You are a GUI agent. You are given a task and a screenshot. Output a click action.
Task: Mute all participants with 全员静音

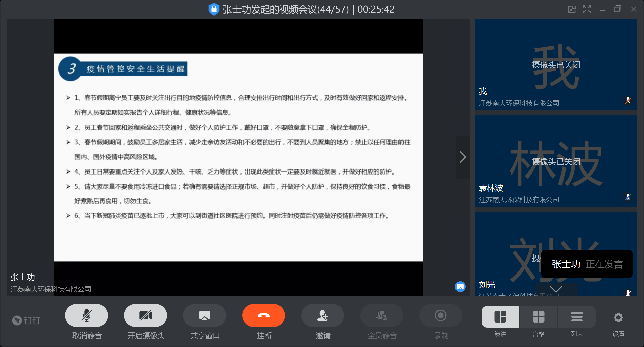click(381, 315)
